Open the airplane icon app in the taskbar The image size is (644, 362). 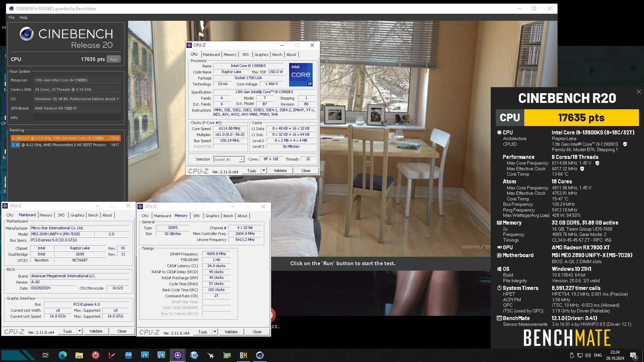coord(211,355)
